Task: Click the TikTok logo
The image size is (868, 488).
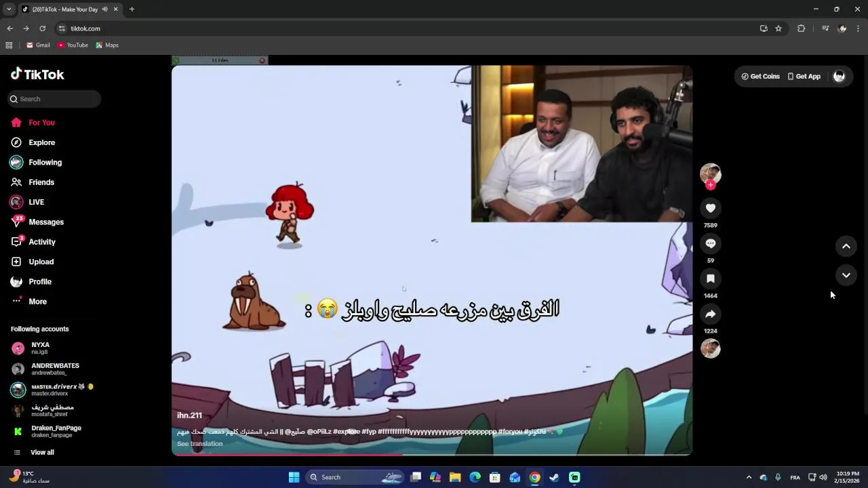Action: [38, 75]
